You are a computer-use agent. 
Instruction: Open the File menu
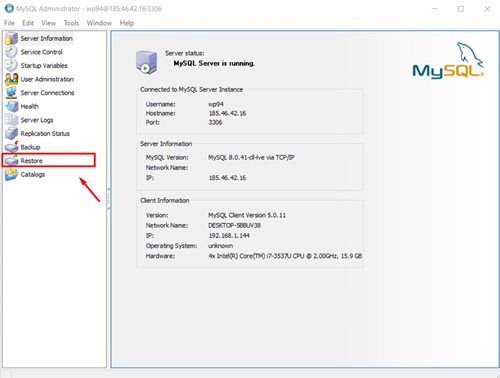coord(9,23)
